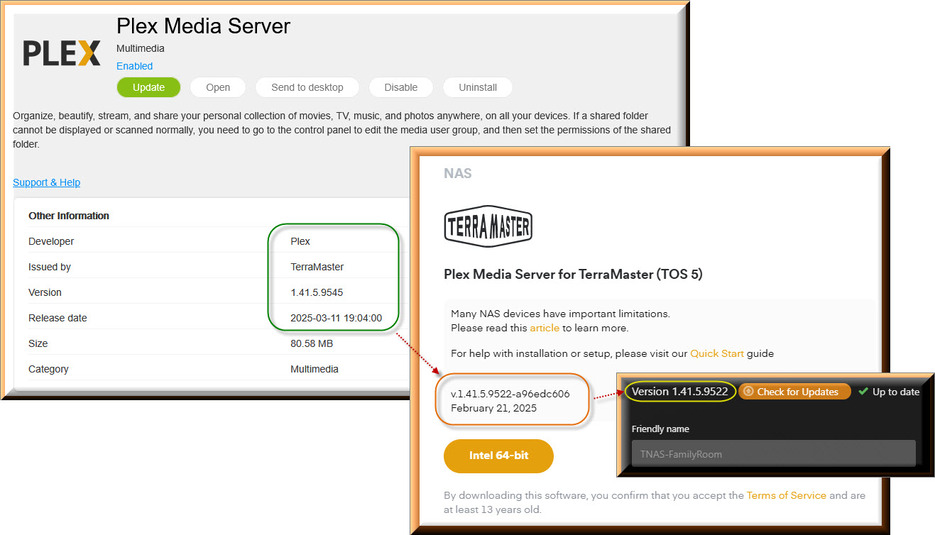The height and width of the screenshot is (535, 935).
Task: Open the Support & Help link
Action: (47, 183)
